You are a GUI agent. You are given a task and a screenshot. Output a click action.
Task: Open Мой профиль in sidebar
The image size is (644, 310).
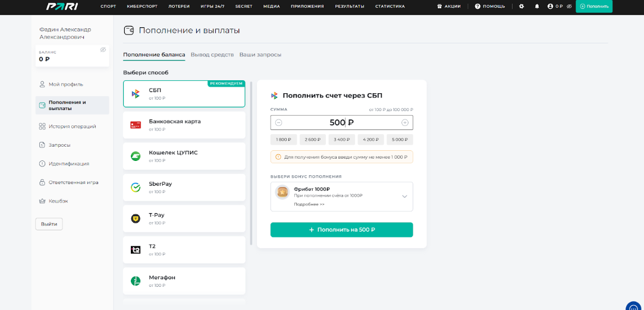tap(66, 84)
